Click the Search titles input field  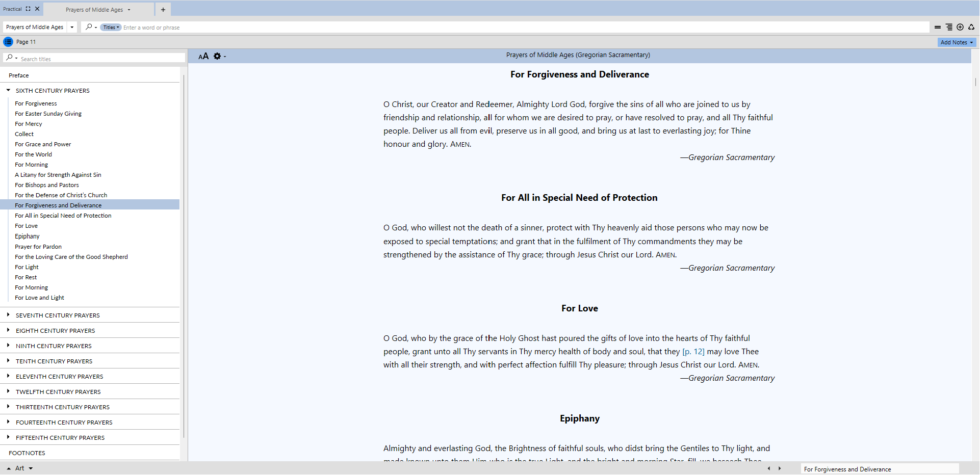(x=101, y=59)
